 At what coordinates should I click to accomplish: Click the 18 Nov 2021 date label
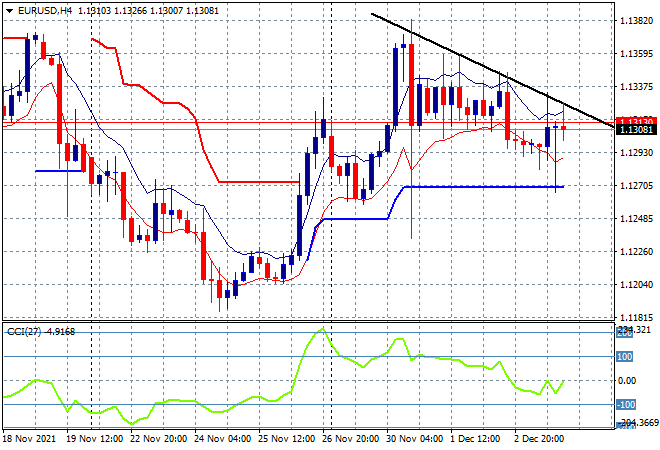coord(29,439)
